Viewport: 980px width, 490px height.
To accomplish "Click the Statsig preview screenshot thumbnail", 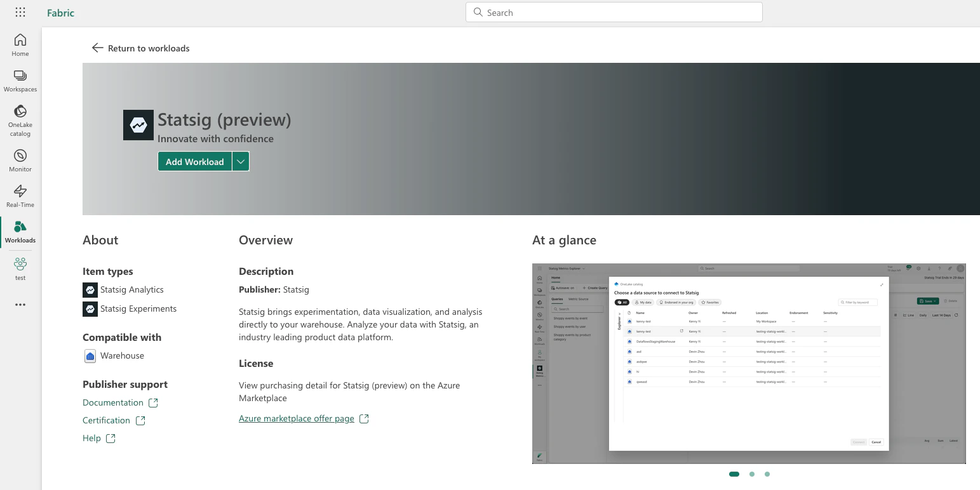I will click(x=749, y=363).
